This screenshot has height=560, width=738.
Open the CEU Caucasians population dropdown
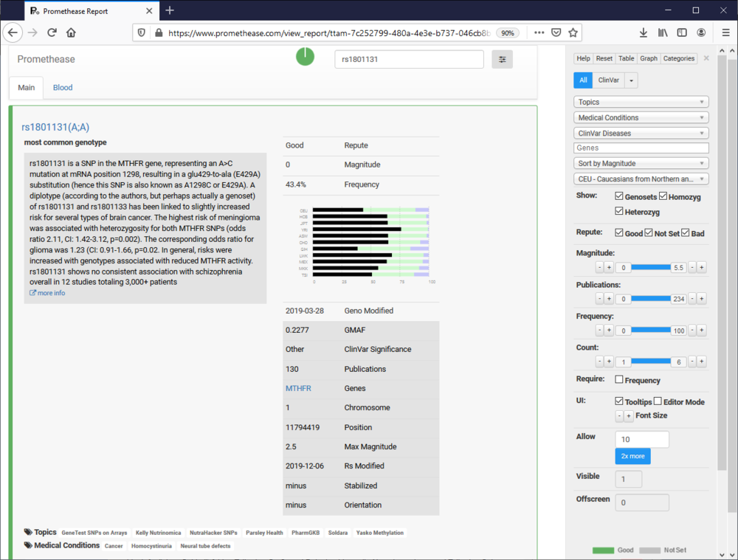[641, 179]
